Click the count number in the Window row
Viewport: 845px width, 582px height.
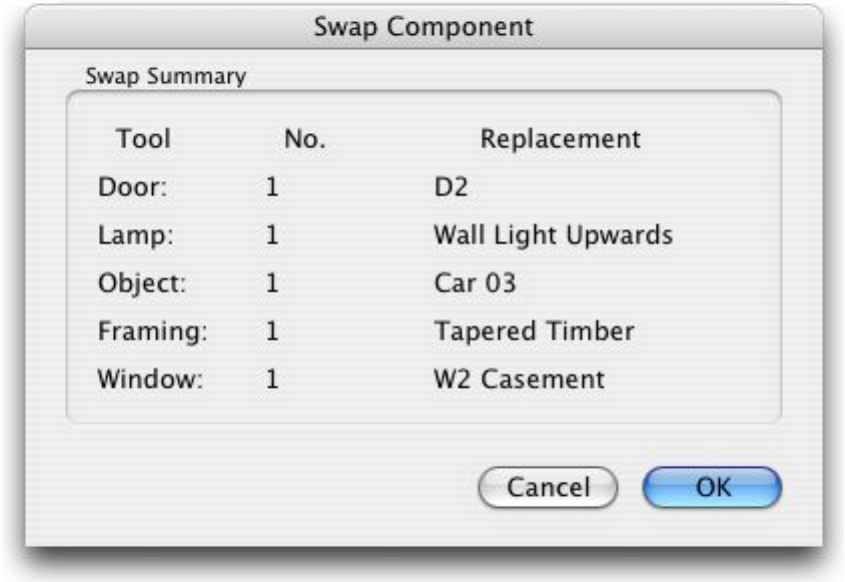(271, 380)
